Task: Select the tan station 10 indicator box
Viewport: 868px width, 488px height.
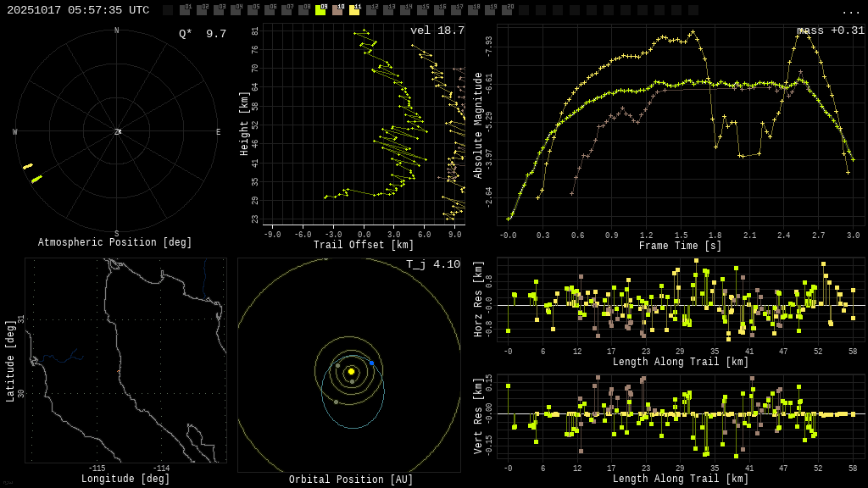Action: pyautogui.click(x=337, y=10)
